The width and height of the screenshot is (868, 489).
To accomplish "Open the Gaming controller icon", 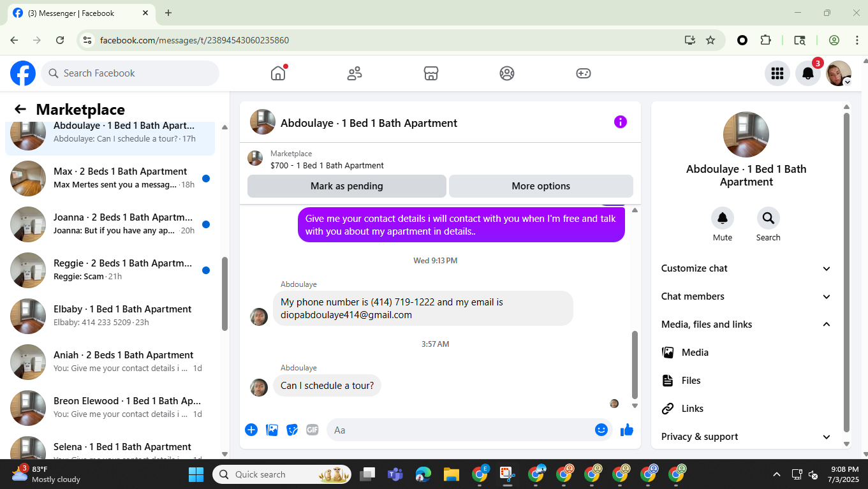I will click(584, 73).
